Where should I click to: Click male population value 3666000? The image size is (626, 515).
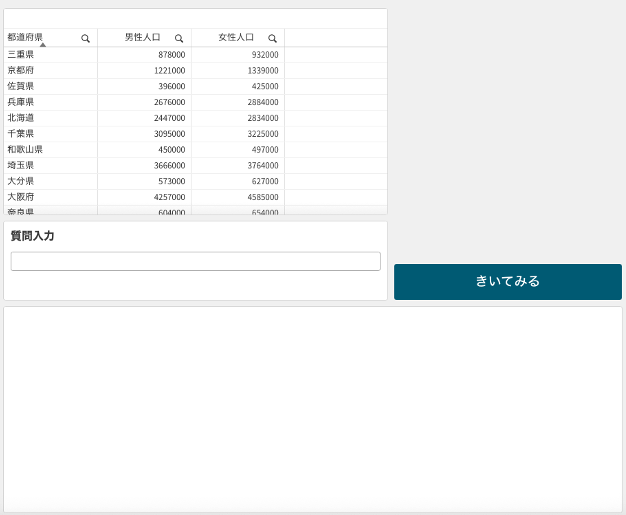(x=169, y=165)
